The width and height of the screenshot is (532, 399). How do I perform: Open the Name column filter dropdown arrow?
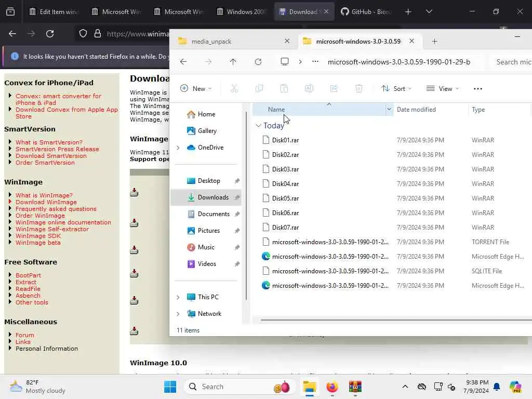pyautogui.click(x=389, y=109)
